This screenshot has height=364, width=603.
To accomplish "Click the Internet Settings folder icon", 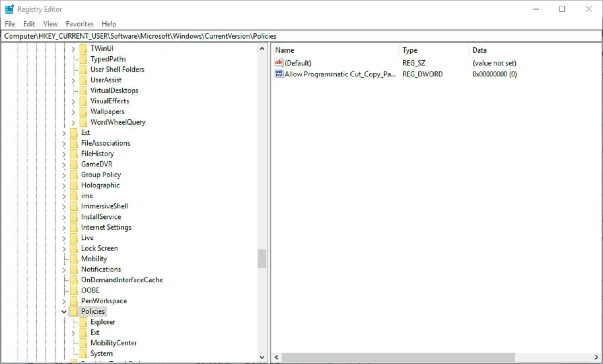I will click(x=74, y=227).
